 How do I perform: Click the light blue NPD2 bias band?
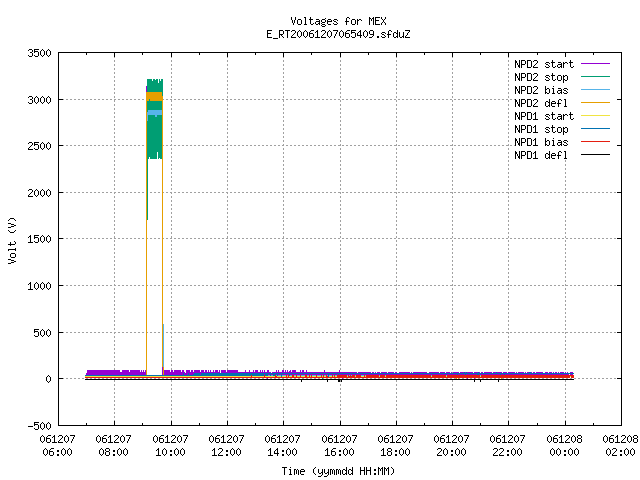coord(155,113)
